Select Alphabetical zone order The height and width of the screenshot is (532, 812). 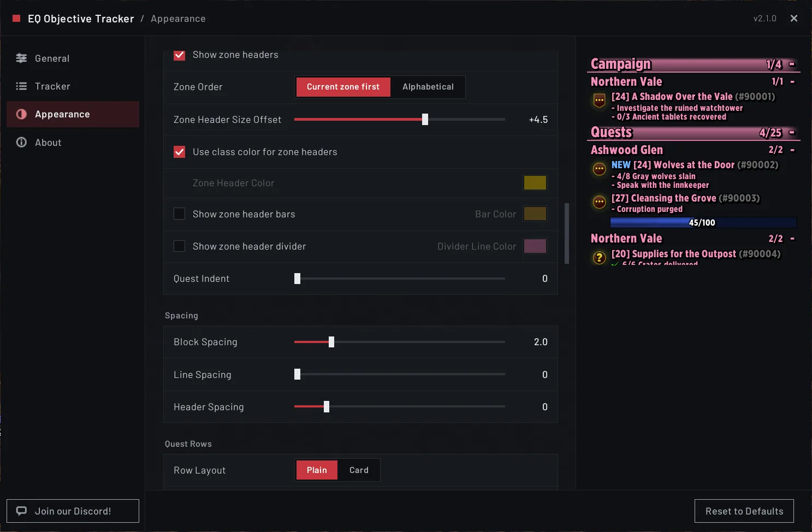[428, 87]
